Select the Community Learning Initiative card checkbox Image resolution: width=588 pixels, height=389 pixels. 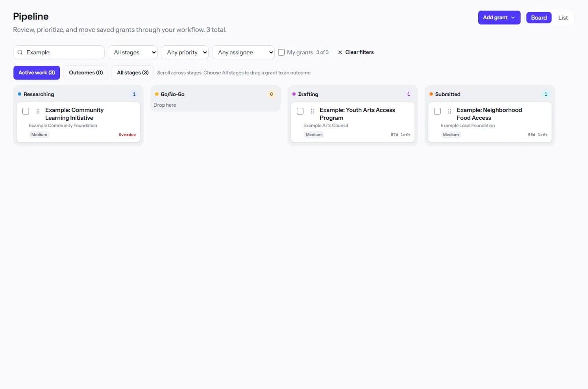point(26,111)
